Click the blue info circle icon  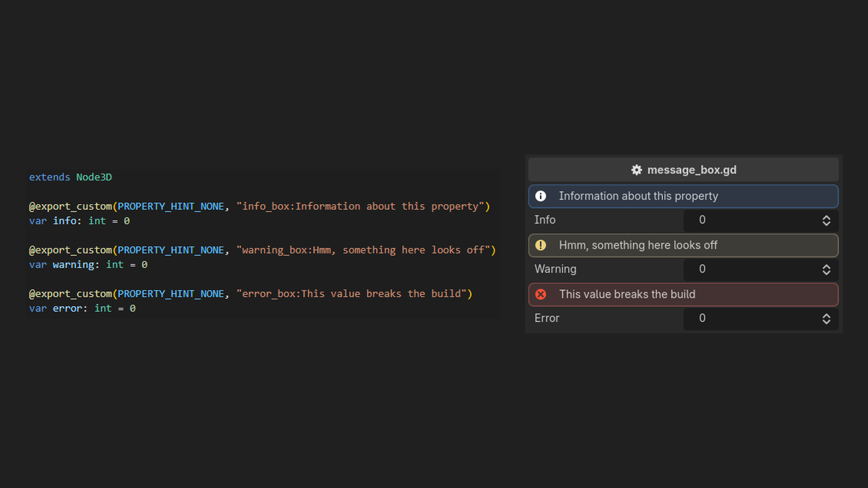tap(541, 196)
